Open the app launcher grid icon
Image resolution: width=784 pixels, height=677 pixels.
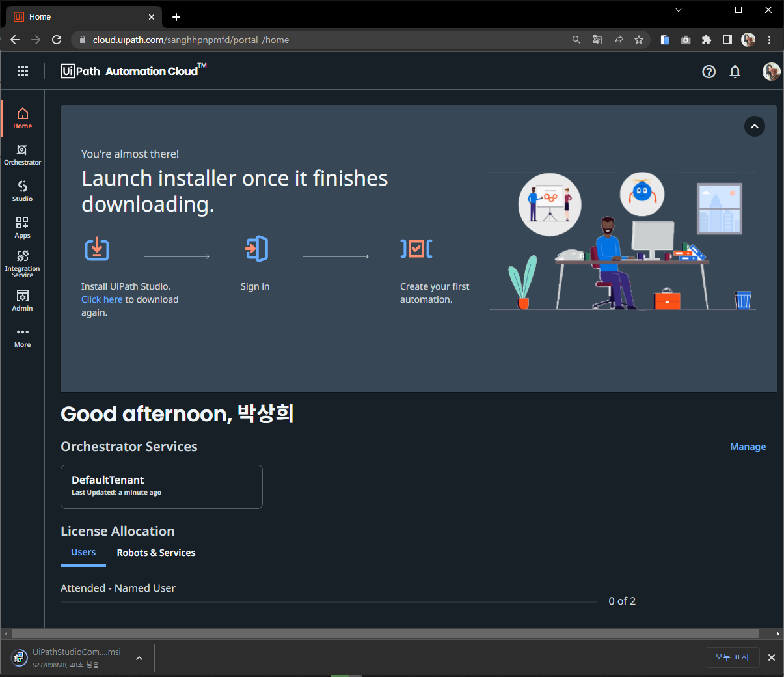click(23, 71)
